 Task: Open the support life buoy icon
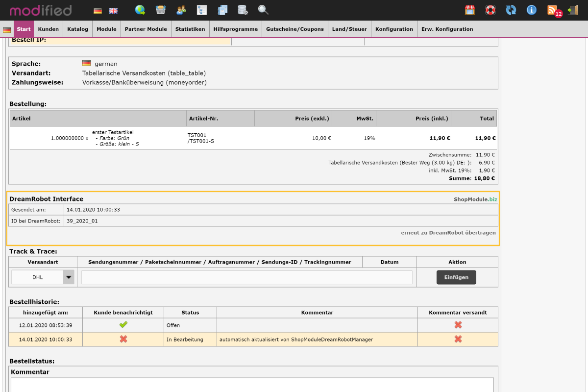490,10
